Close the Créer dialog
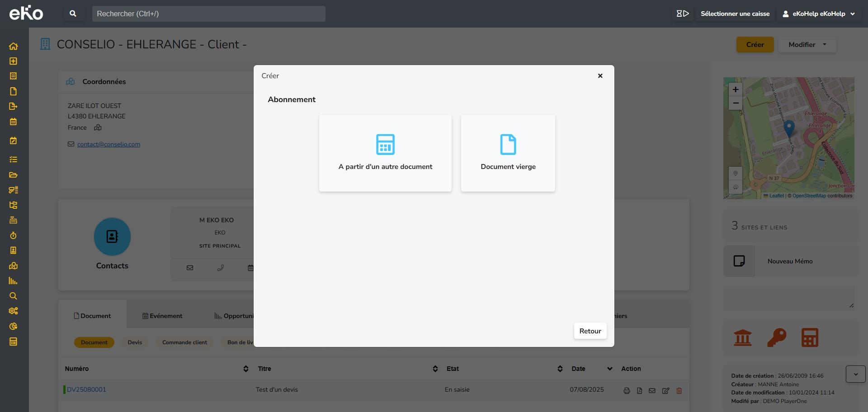 click(x=600, y=76)
